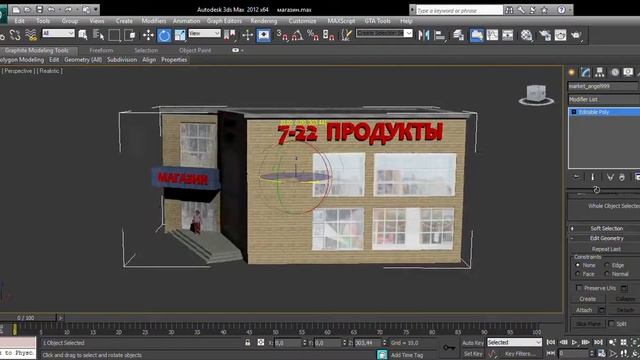640x360 pixels.
Task: Click the Mirror tool icon
Action: (424, 36)
